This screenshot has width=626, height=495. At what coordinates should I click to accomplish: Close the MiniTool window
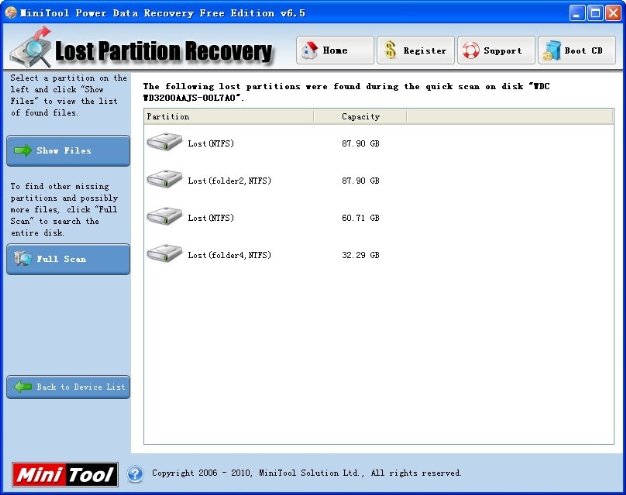(613, 13)
